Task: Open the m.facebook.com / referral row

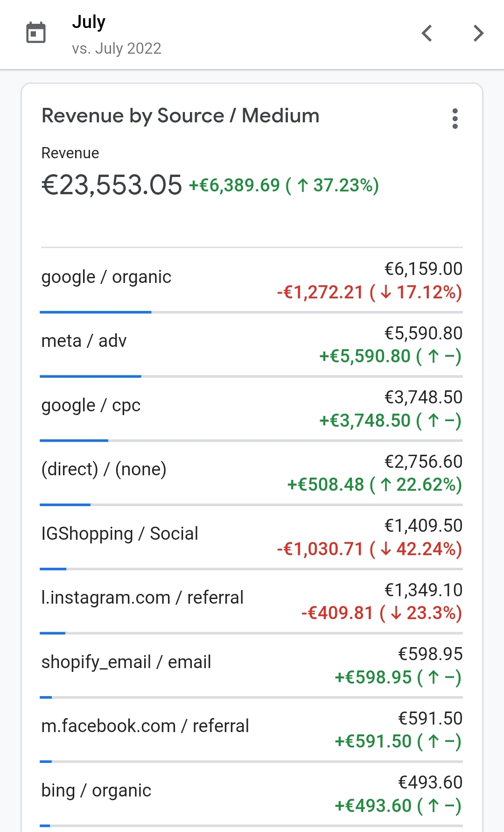Action: 145,726
